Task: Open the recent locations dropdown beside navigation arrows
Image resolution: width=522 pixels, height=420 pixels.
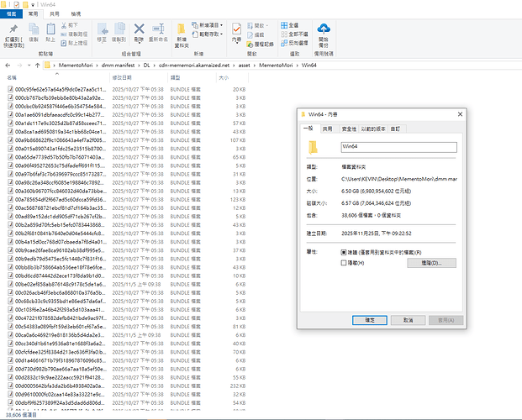Action: [27, 64]
